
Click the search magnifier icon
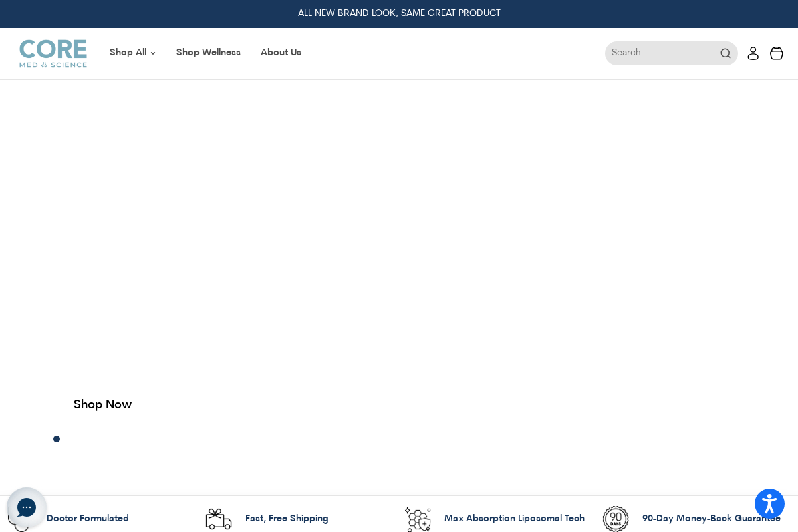726,53
